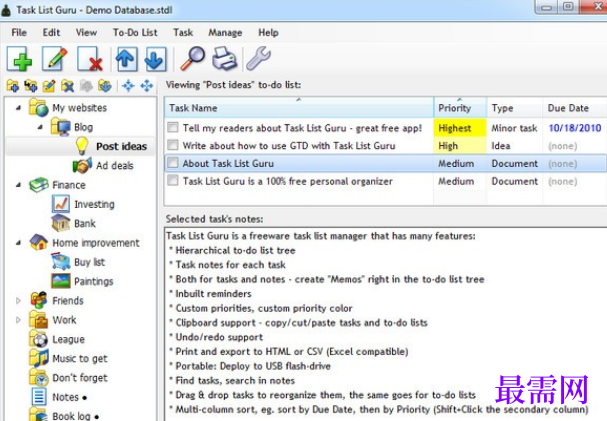Click the yellow Highest priority cell
Viewport: 607px width, 421px height.
[460, 128]
